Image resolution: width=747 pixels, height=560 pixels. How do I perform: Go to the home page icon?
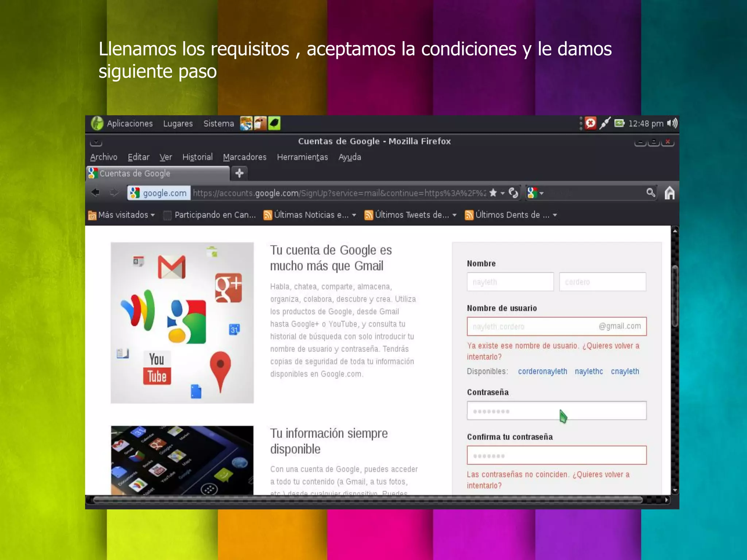coord(669,192)
